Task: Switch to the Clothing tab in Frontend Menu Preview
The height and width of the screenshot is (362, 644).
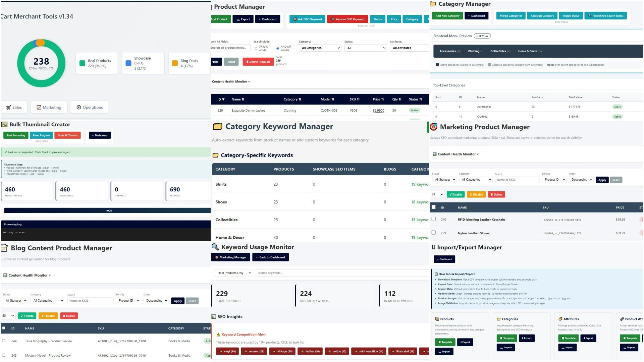Action: 475,51
